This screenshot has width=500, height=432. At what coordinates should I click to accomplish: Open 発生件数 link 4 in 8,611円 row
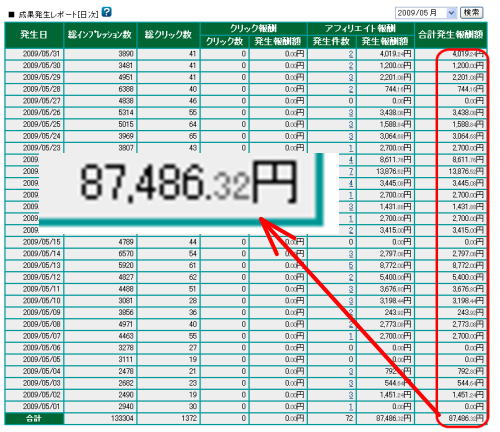click(351, 160)
